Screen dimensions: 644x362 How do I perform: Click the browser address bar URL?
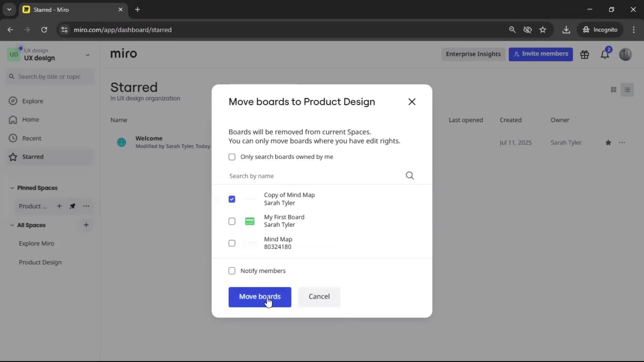(x=122, y=30)
